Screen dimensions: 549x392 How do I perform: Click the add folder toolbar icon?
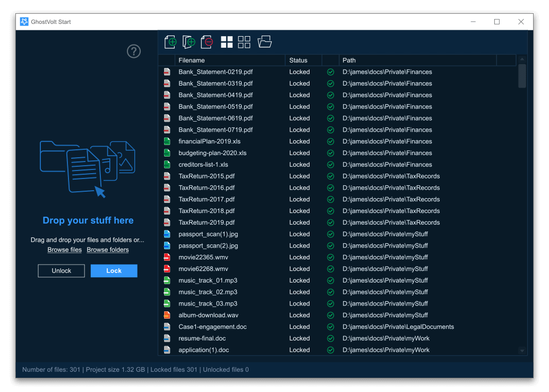click(x=188, y=42)
